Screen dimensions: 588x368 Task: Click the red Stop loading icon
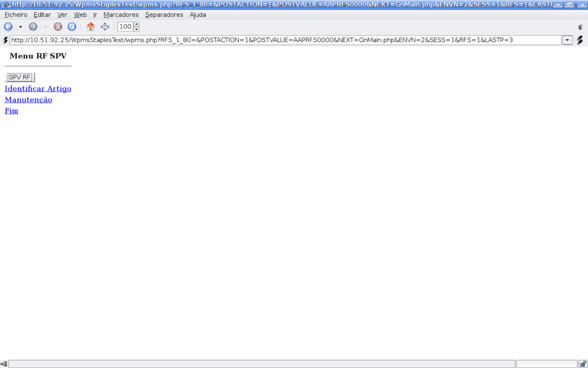[58, 26]
